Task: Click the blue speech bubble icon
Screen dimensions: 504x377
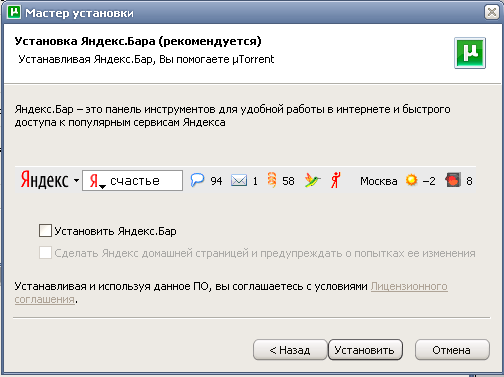Action: 197,180
